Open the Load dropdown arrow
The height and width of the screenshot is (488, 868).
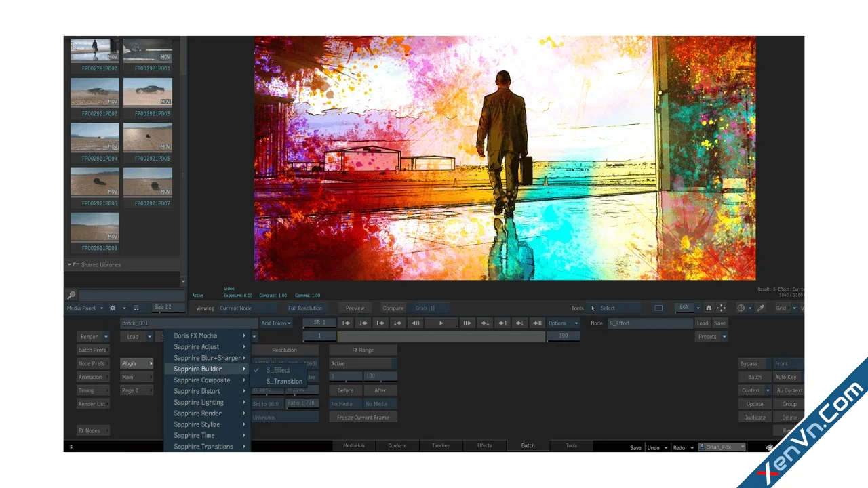pyautogui.click(x=149, y=337)
